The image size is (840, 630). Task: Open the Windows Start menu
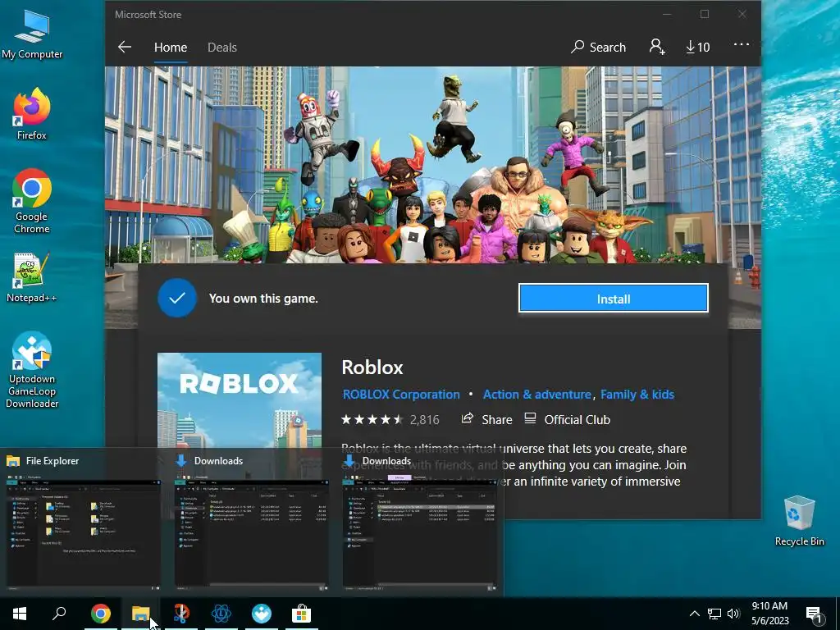click(x=20, y=614)
